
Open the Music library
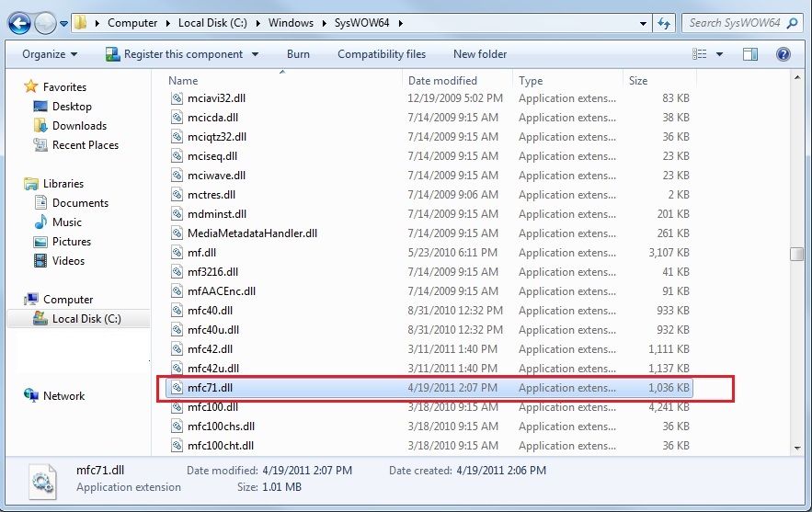tap(67, 222)
